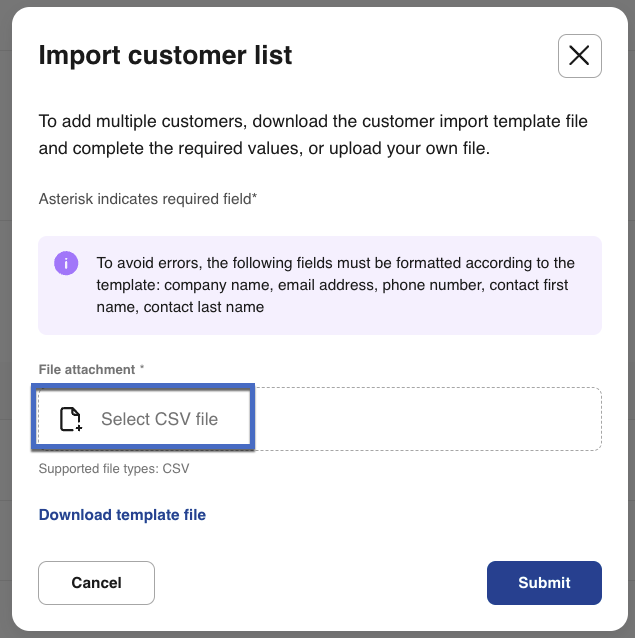Click the File attachment field label
The width and height of the screenshot is (635, 638).
point(86,370)
